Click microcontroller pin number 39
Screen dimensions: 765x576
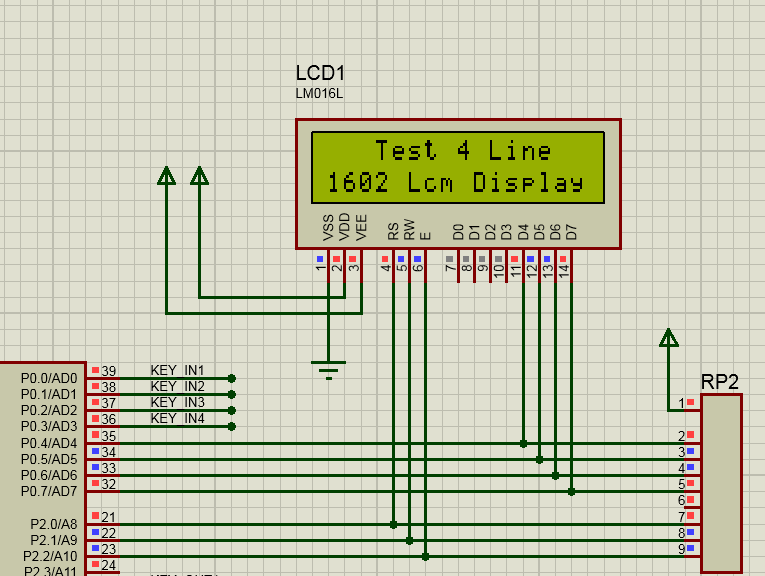(x=108, y=371)
